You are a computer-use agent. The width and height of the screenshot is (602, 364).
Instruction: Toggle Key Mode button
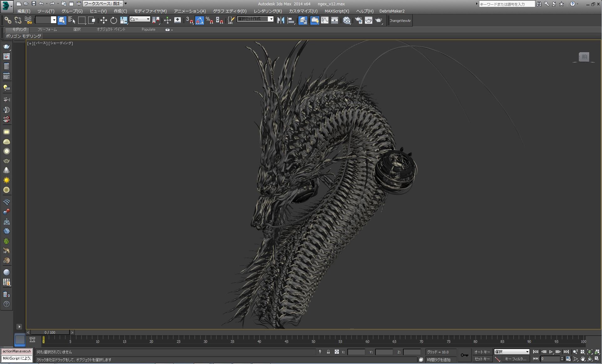coord(536,359)
